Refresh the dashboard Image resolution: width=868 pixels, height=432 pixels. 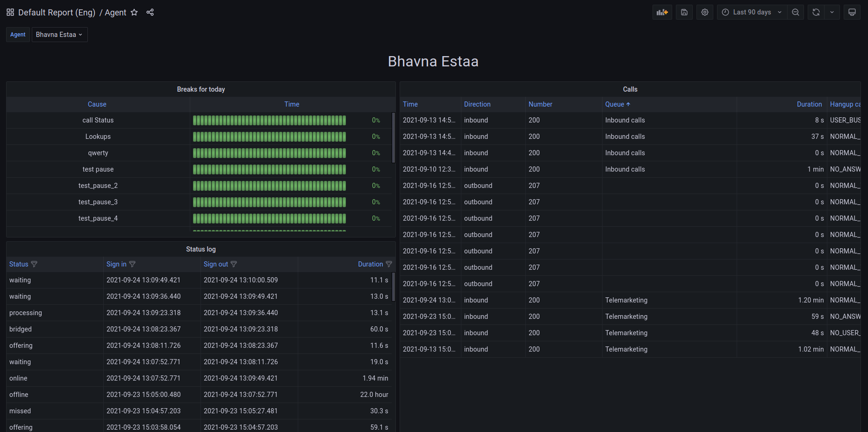816,12
